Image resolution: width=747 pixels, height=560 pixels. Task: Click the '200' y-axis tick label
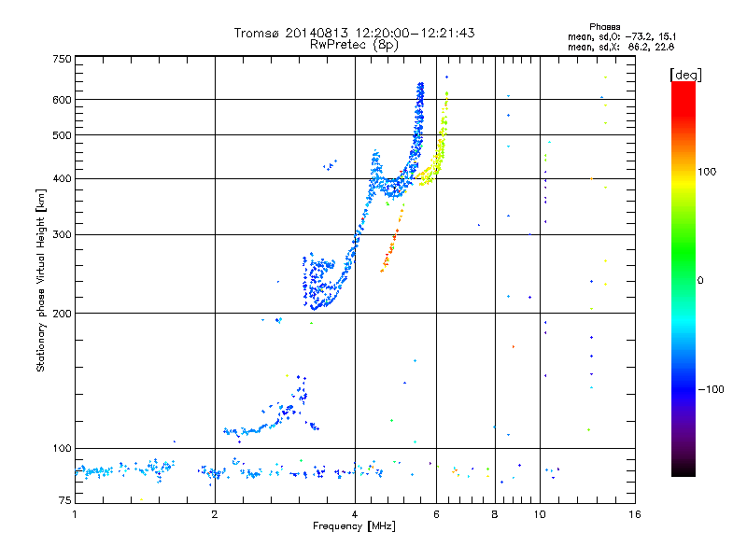tap(63, 314)
